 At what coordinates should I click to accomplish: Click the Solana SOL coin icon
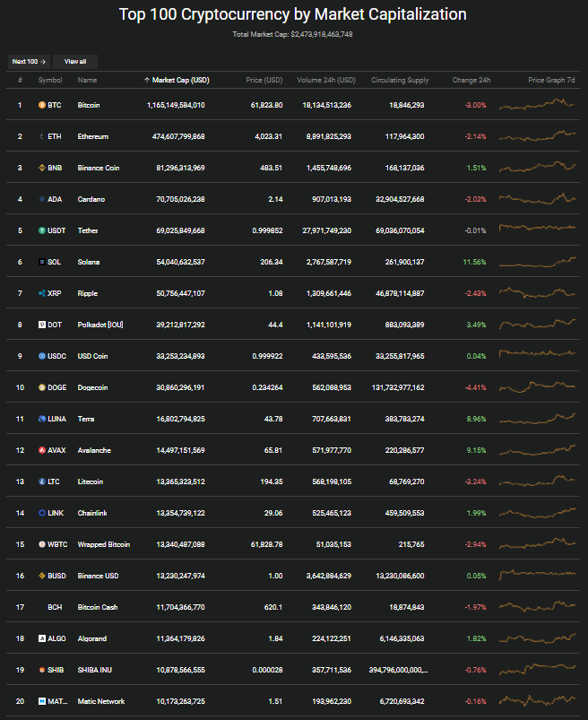pyautogui.click(x=42, y=262)
